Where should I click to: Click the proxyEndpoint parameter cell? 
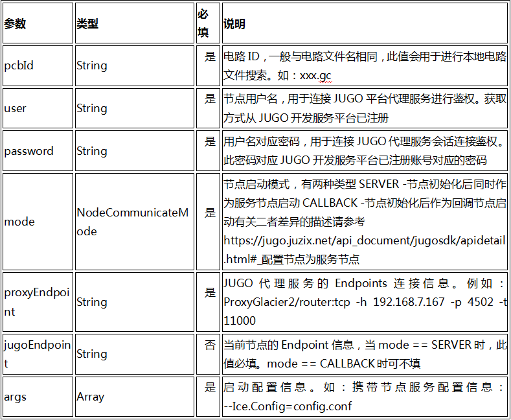point(38,302)
